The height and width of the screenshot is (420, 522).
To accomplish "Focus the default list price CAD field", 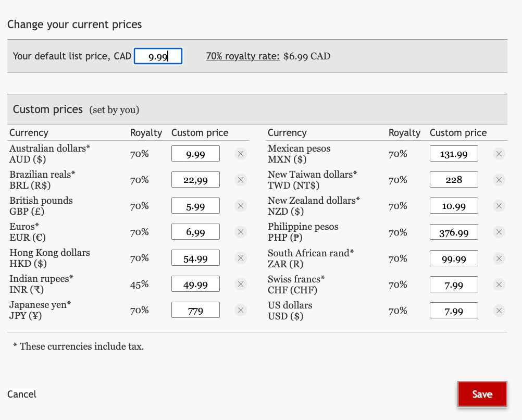I will point(158,56).
